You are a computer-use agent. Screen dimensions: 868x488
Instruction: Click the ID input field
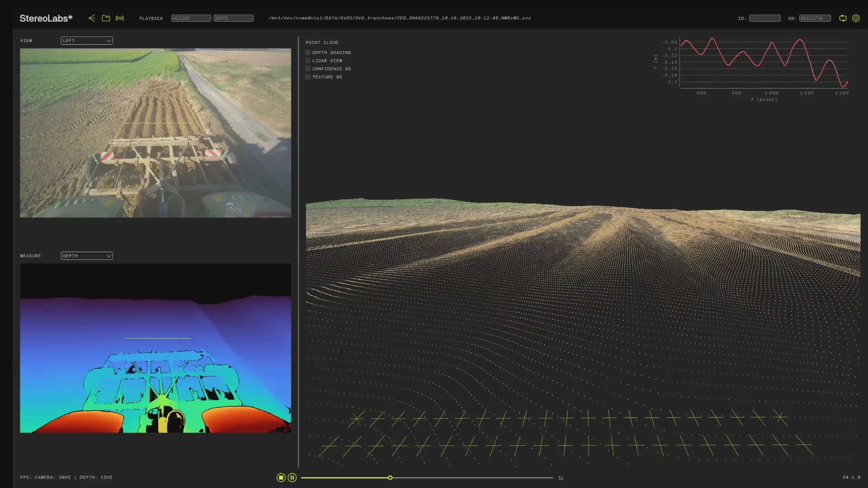point(764,18)
